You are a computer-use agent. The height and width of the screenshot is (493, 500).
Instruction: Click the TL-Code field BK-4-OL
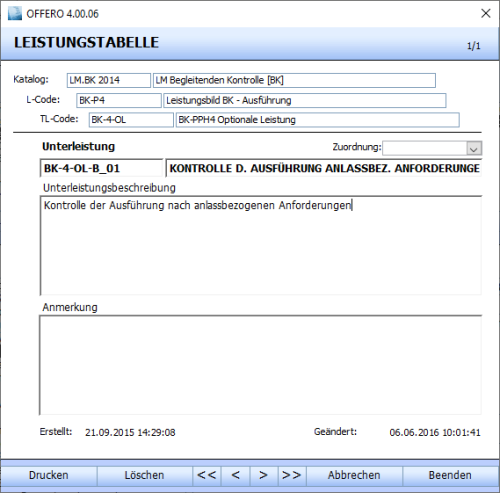point(131,120)
